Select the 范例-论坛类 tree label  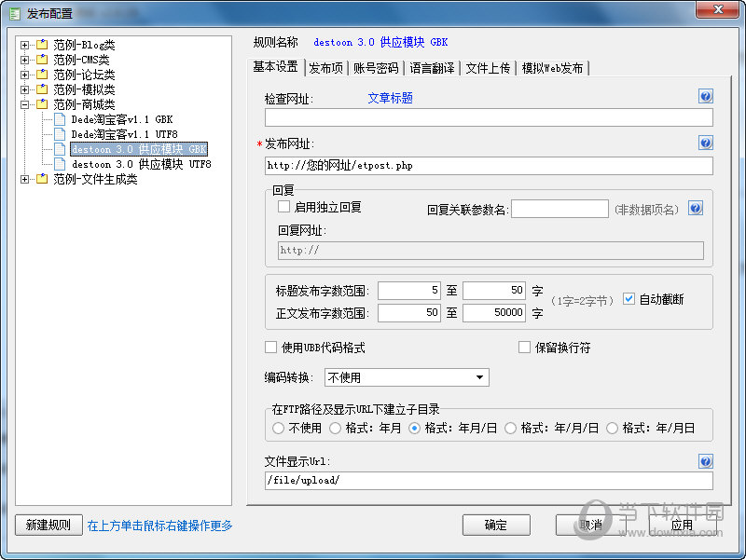point(84,75)
